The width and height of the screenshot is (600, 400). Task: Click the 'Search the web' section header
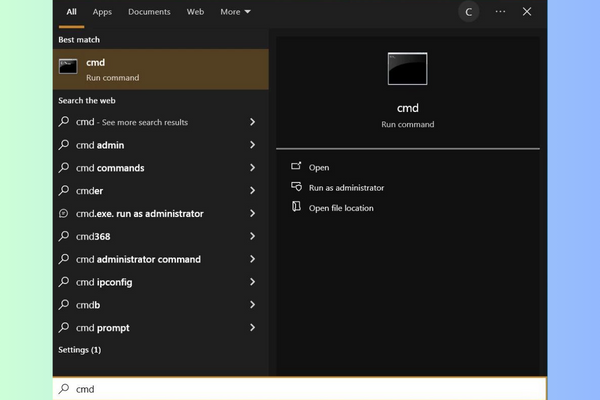click(86, 101)
